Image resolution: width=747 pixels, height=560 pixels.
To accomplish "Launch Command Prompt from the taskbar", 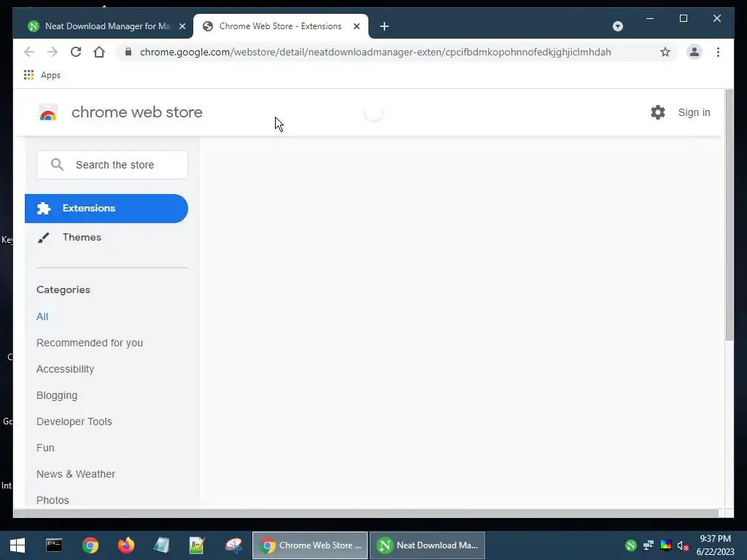I will [54, 545].
